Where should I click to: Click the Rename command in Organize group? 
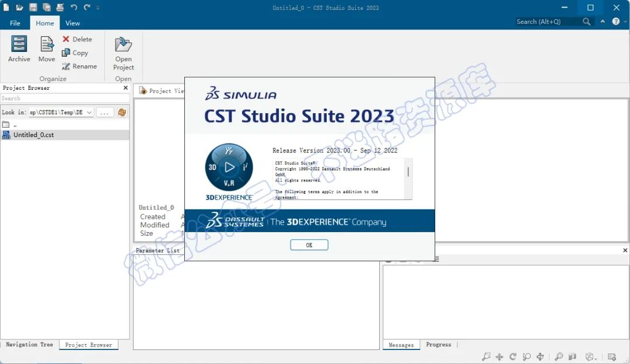[79, 66]
